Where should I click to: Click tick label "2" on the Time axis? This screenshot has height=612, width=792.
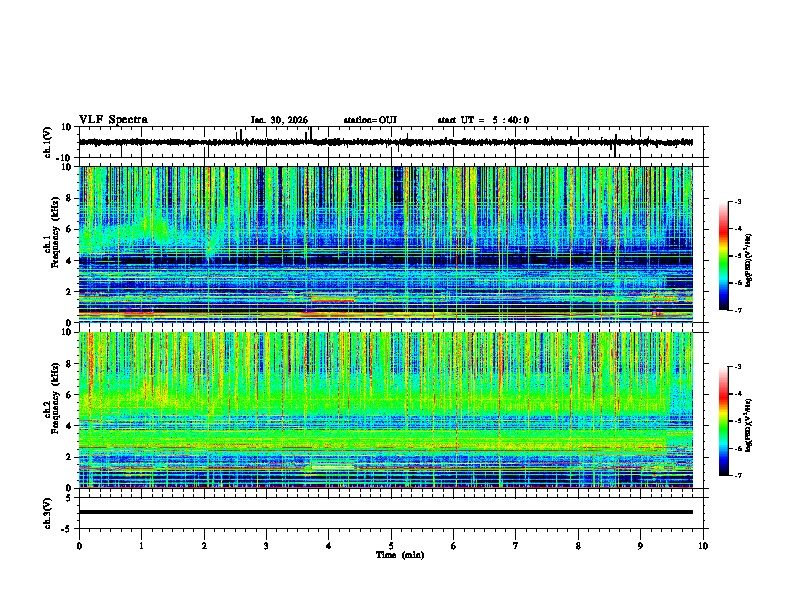(204, 546)
